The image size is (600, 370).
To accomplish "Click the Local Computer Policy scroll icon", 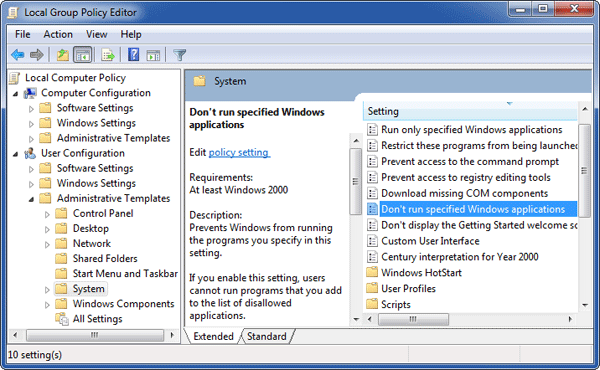I will point(15,78).
